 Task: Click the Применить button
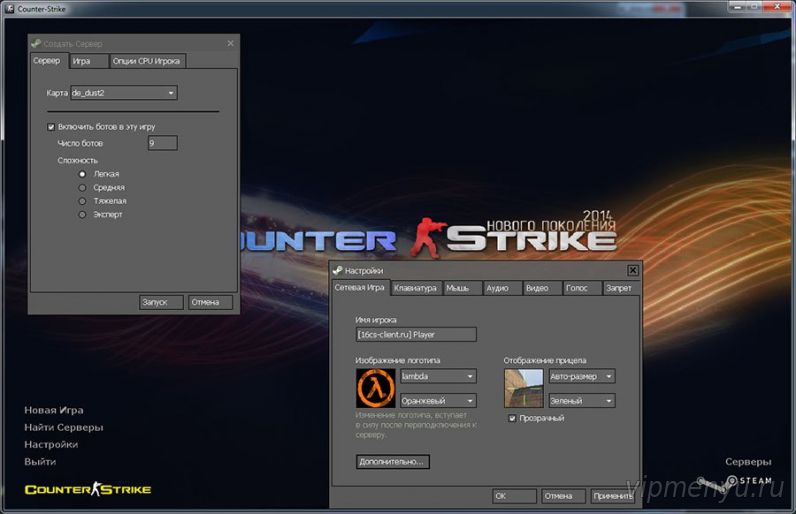click(613, 496)
